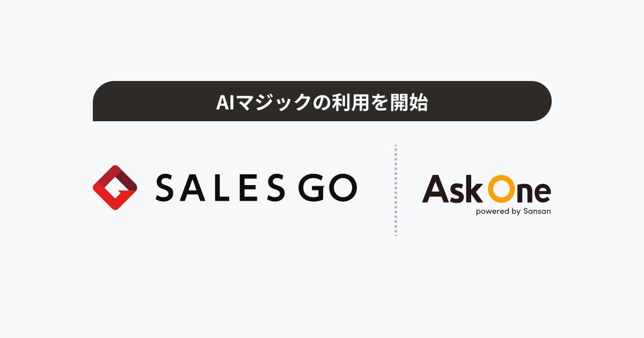Click the AIマジックの利用を開始 dark banner
Viewport: 644px width, 338px height.
click(322, 101)
